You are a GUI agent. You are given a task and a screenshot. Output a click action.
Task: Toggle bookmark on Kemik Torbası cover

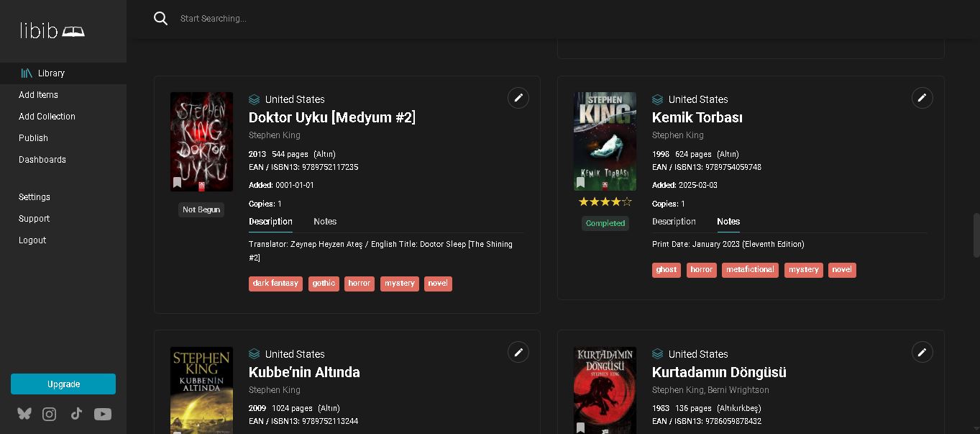[581, 183]
